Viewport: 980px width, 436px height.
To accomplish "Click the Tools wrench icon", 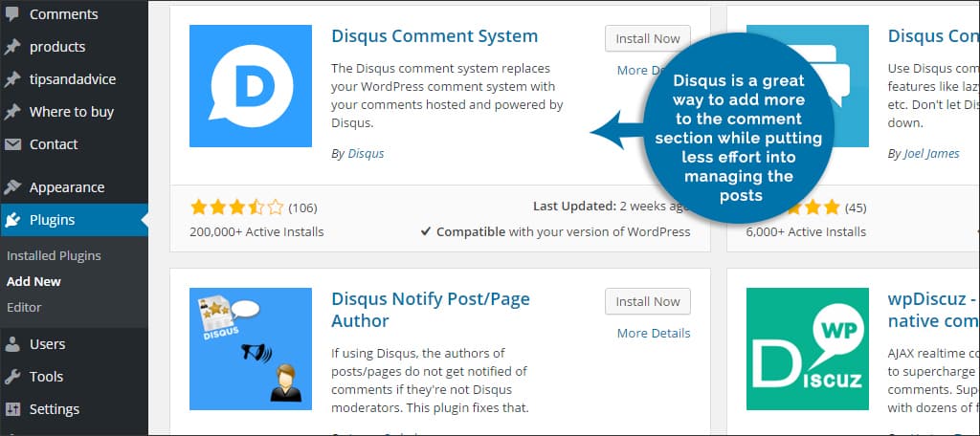I will click(12, 377).
